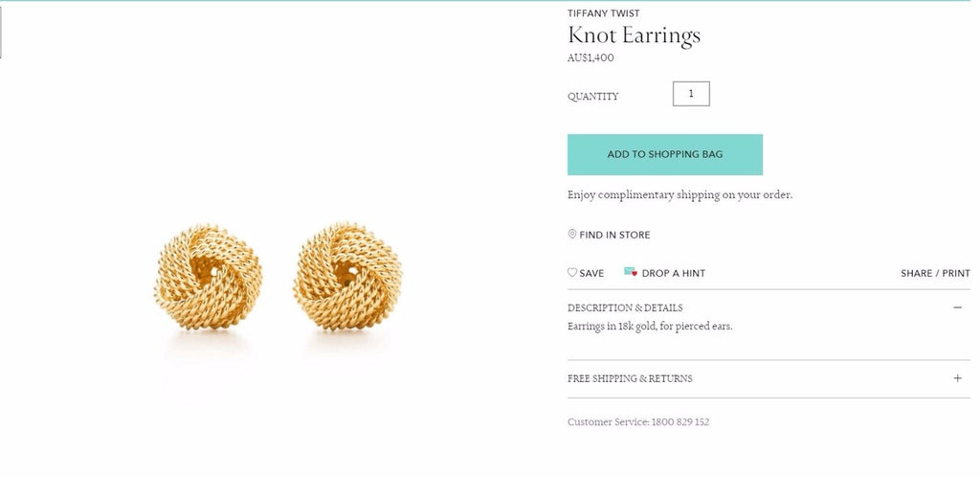The image size is (980, 477).
Task: Click the Save text link
Action: pos(591,273)
